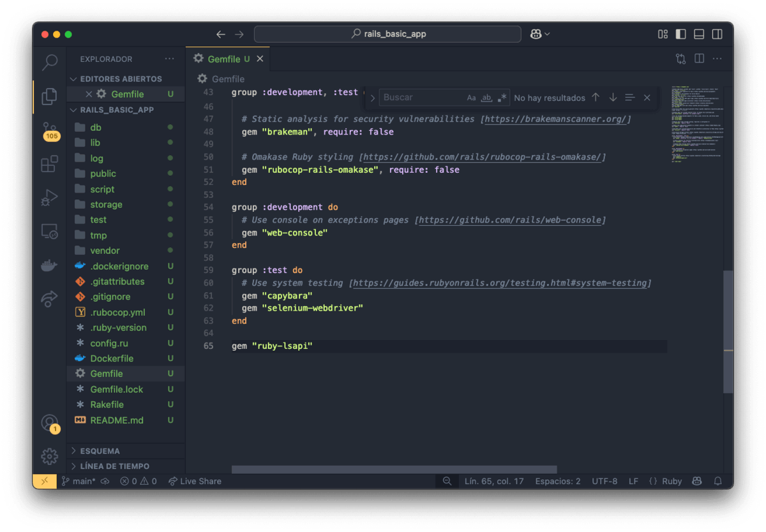Open the Extensions view icon
Image resolution: width=766 pixels, height=532 pixels.
tap(50, 164)
